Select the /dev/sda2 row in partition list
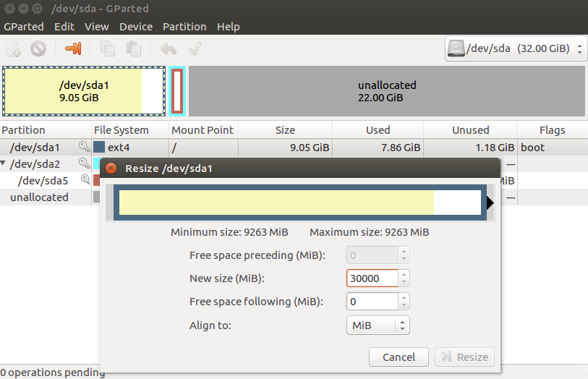Screen dimensions: 588x379 click(49, 163)
